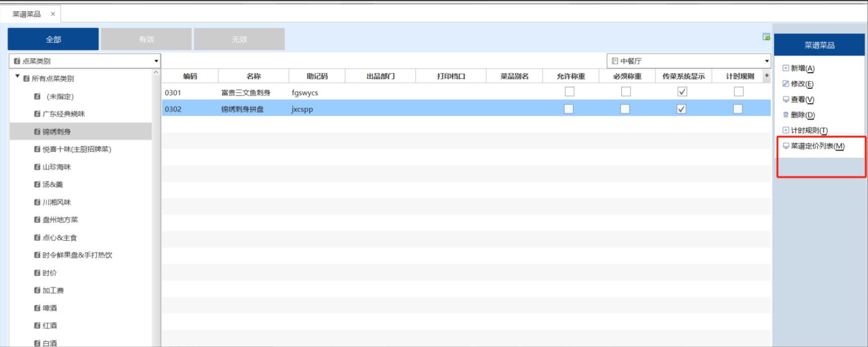Screen dimensions: 868x347
Task: Click the 计时规则(T) icon
Action: pos(786,130)
